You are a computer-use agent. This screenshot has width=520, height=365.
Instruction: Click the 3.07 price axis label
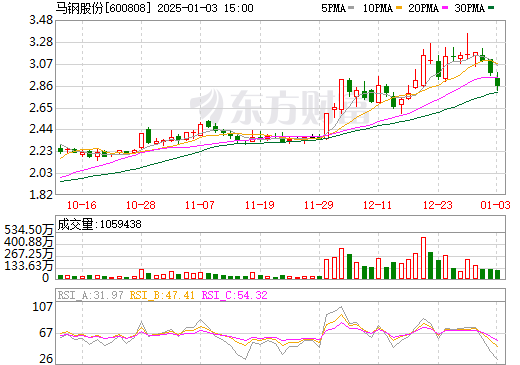pos(41,64)
